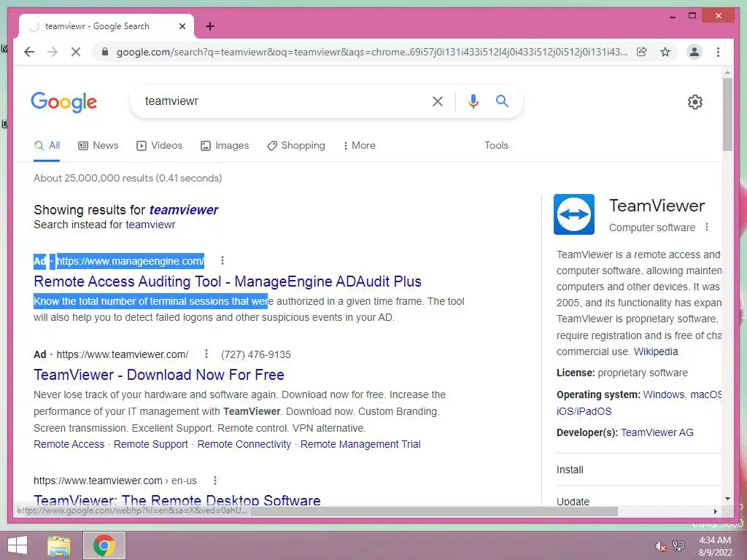View site security lock information
This screenshot has height=560, width=747.
coord(105,52)
